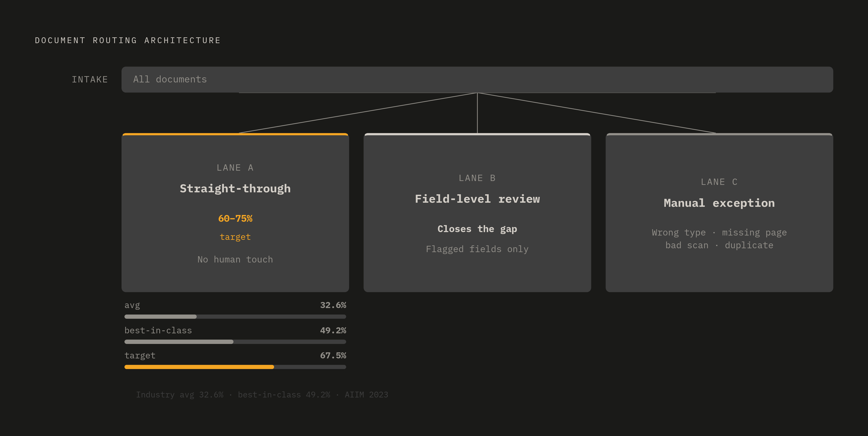Click the 'avg' bar label

coord(132,306)
